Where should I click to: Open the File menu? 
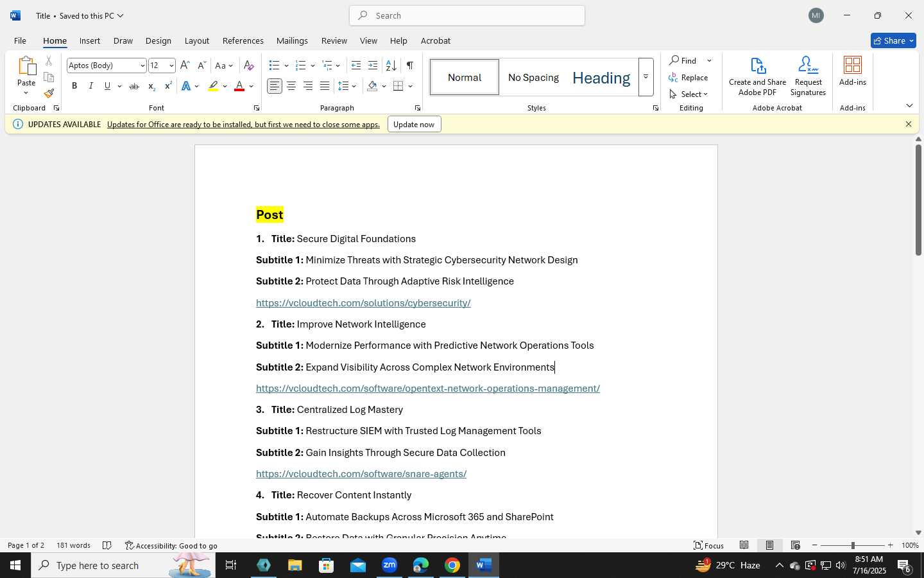tap(20, 40)
